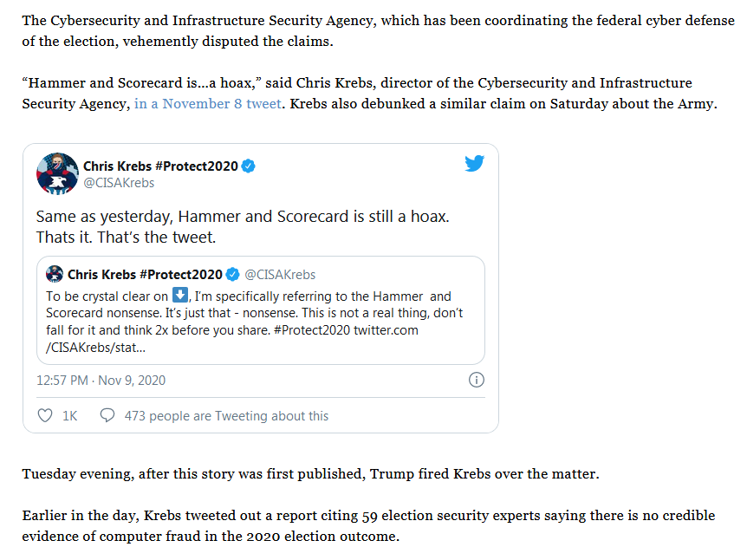The height and width of the screenshot is (560, 747).
Task: Click the Twitter bird logo icon
Action: point(474,163)
